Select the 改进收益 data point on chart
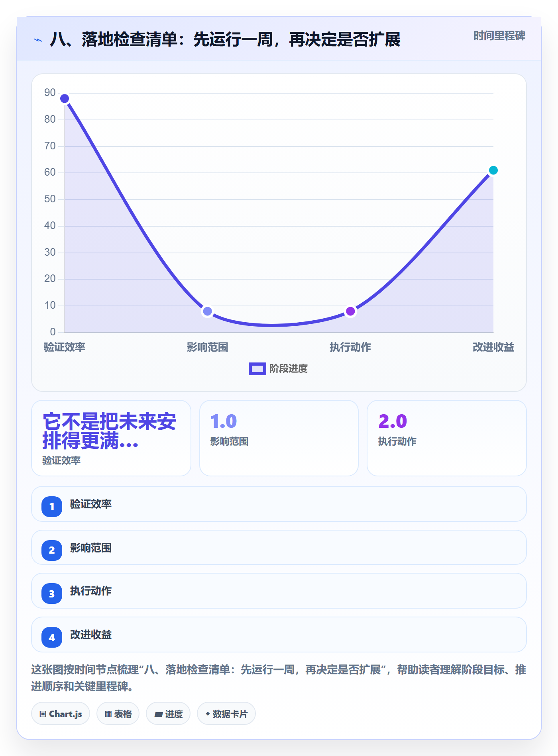558x756 pixels. (x=493, y=170)
